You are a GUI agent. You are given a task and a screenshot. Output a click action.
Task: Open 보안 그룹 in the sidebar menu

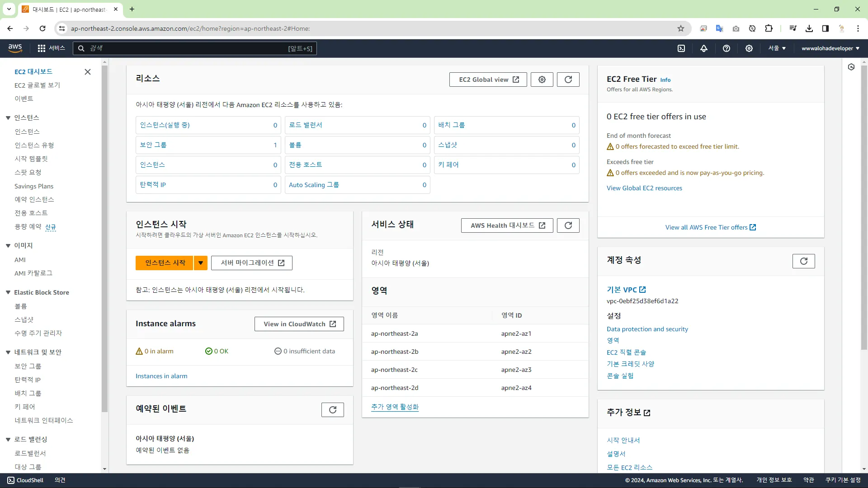coord(28,366)
